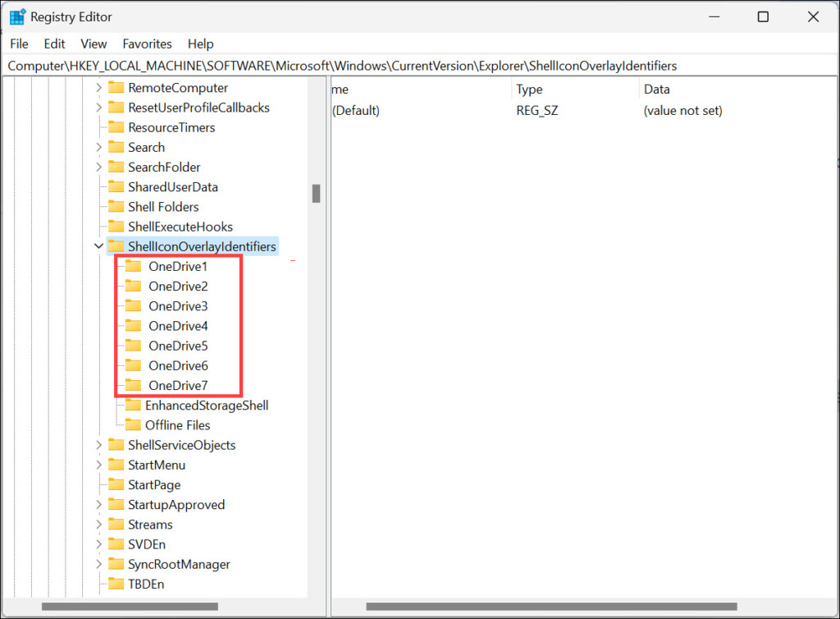The image size is (840, 619).
Task: Click the SearchFolder folder icon
Action: point(116,167)
